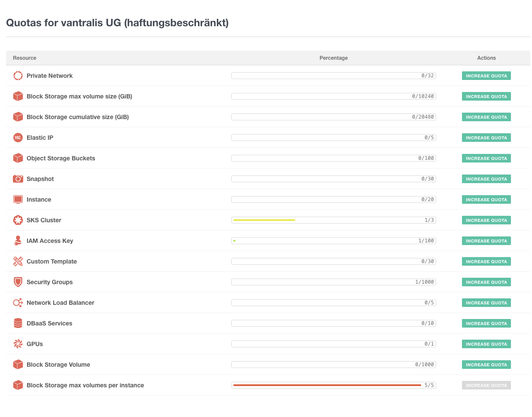Click the Percentage column header

click(333, 58)
